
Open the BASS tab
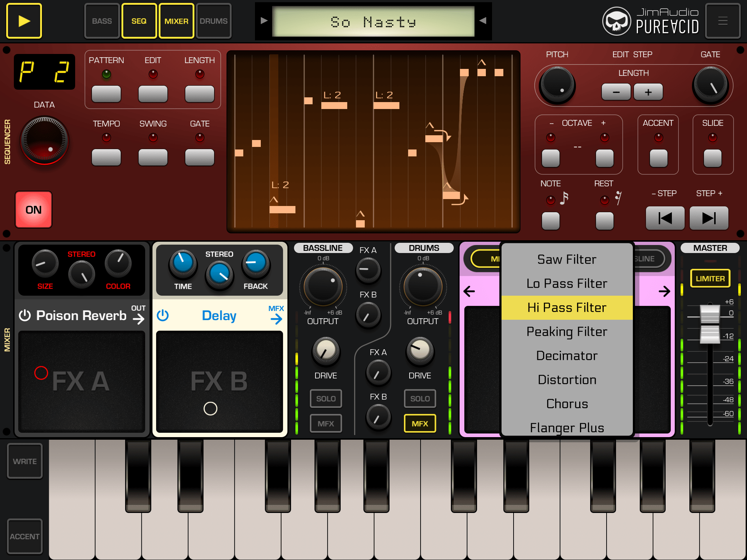click(102, 21)
